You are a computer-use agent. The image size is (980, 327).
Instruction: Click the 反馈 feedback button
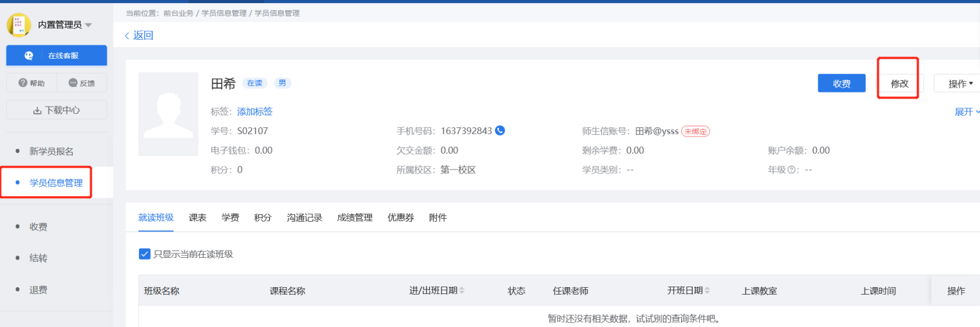pyautogui.click(x=82, y=83)
